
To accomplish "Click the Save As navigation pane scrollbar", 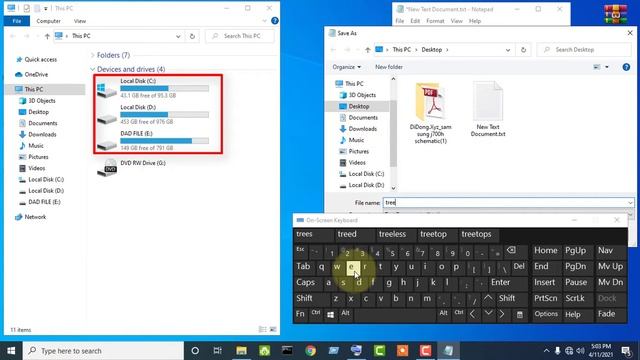I will (393, 134).
